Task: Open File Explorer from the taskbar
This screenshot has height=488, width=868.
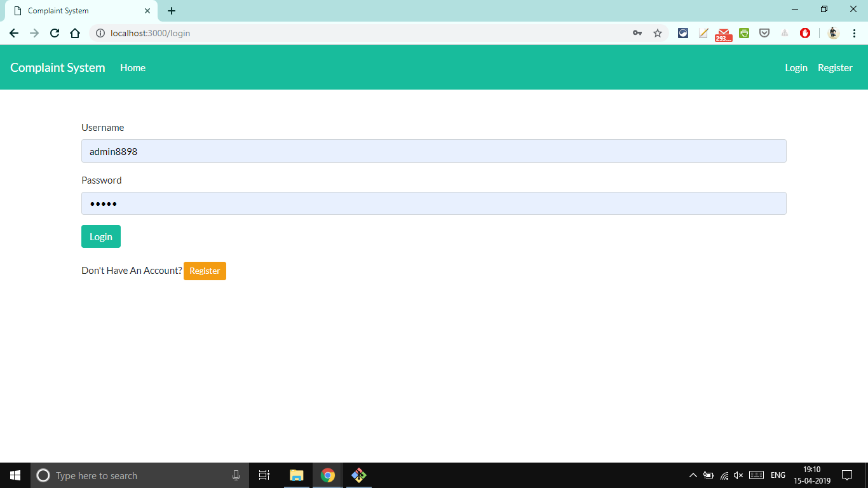Action: tap(297, 475)
